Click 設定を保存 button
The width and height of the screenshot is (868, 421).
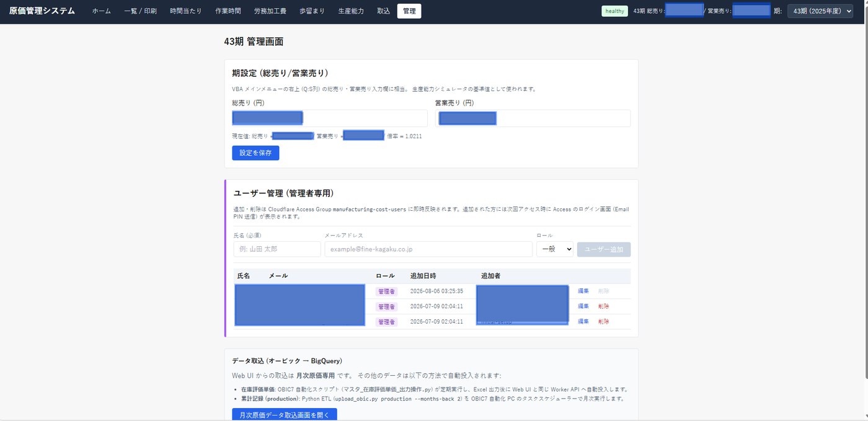[255, 153]
